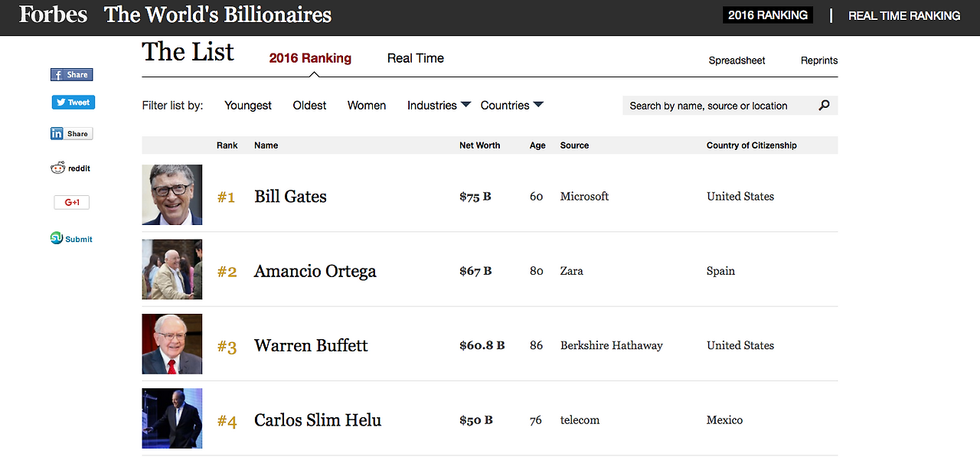Click the Twitter Tweet button

point(73,103)
